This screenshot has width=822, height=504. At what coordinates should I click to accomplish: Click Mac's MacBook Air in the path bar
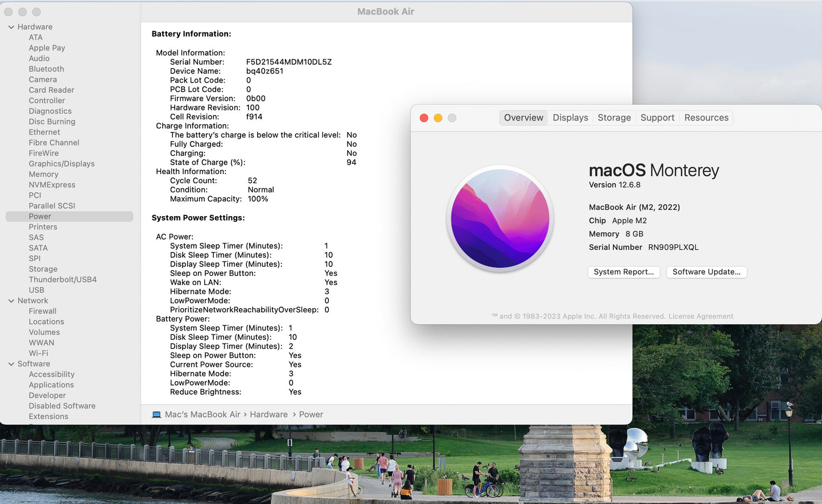coord(203,415)
